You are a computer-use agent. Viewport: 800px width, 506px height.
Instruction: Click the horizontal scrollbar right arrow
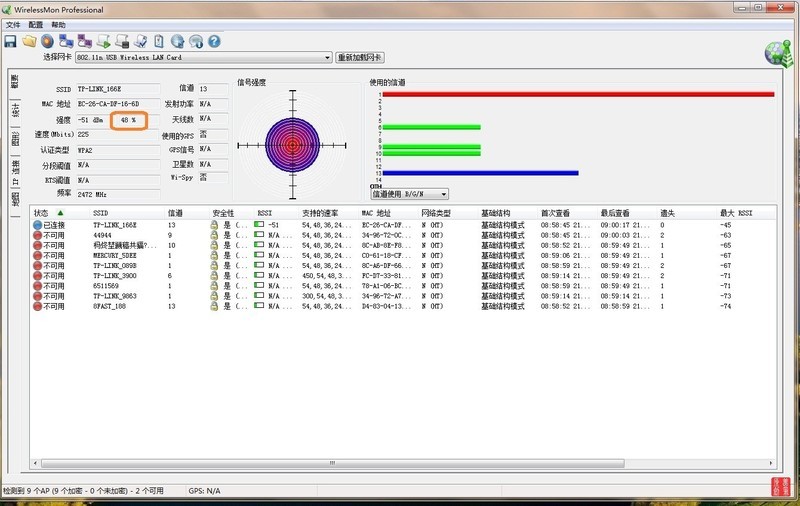click(x=771, y=463)
